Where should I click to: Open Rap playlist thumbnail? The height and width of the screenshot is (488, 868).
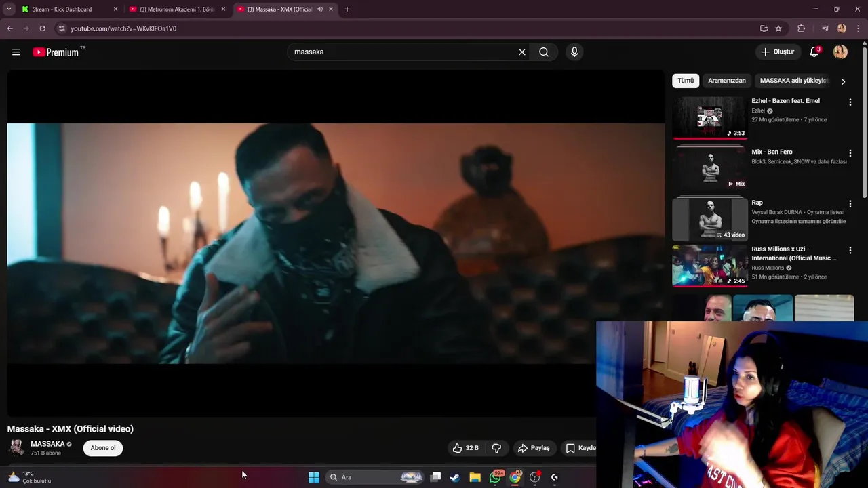tap(709, 219)
